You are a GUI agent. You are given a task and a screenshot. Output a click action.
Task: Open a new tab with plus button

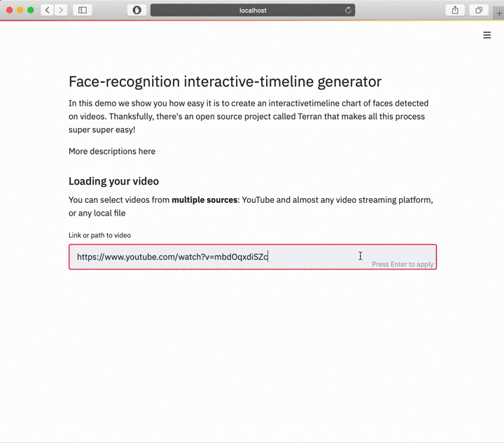pyautogui.click(x=498, y=10)
